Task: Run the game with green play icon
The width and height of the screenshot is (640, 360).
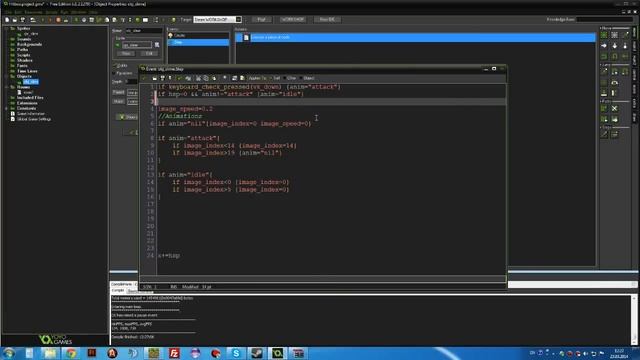Action: click(x=43, y=20)
